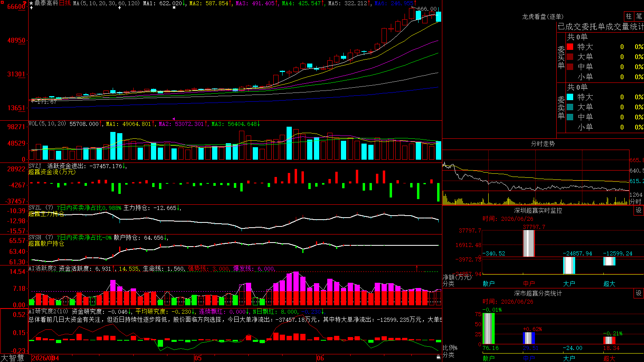
Task: Click the MA(5,10,20,30,60,120) indicator label
Action: point(106,3)
